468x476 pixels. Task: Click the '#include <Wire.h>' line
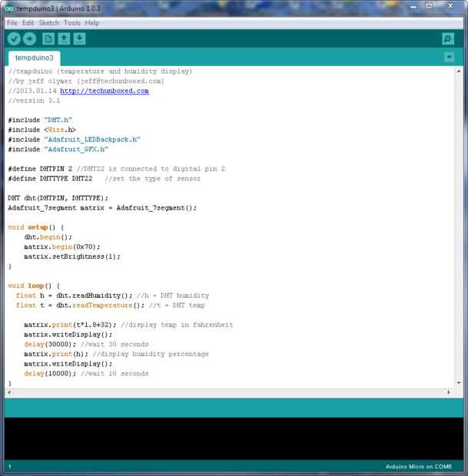coord(42,130)
